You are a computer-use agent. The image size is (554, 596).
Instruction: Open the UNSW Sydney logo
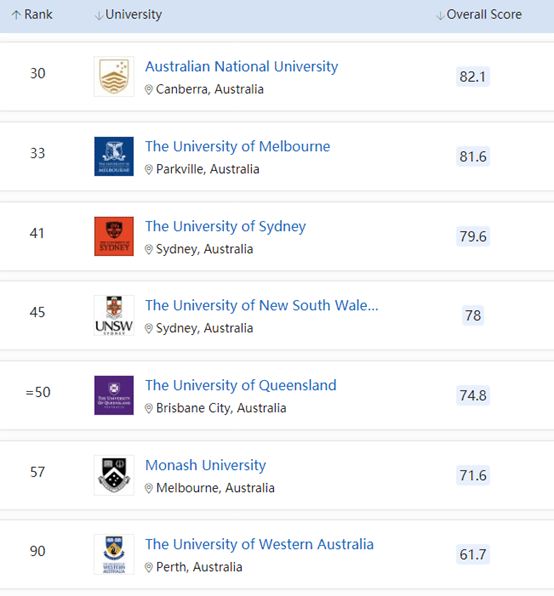click(114, 315)
